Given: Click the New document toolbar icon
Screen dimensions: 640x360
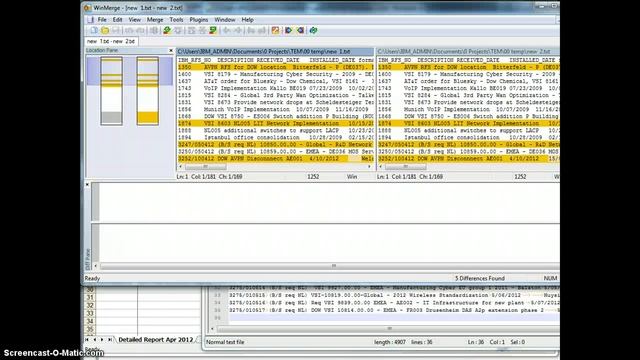Looking at the screenshot, I should pos(93,30).
